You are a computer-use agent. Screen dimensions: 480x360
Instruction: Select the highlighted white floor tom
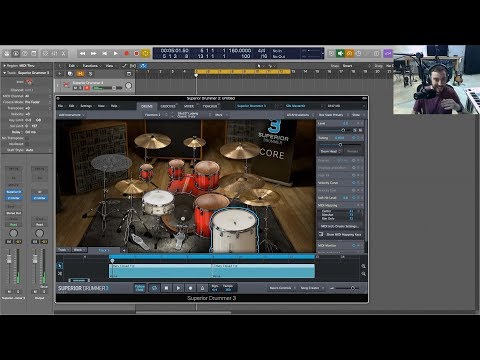coord(235,230)
